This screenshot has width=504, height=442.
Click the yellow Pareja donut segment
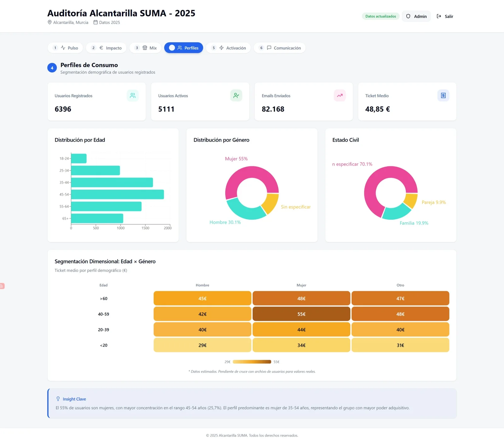click(x=411, y=201)
